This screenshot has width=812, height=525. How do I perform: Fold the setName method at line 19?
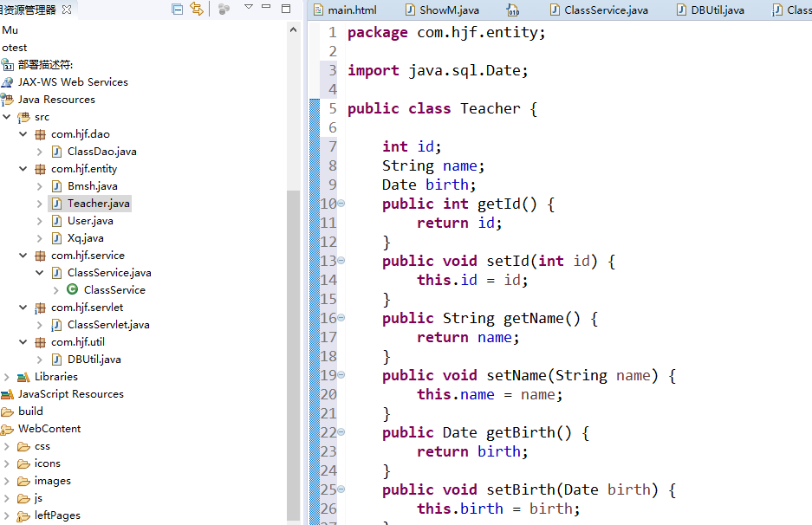pyautogui.click(x=341, y=375)
